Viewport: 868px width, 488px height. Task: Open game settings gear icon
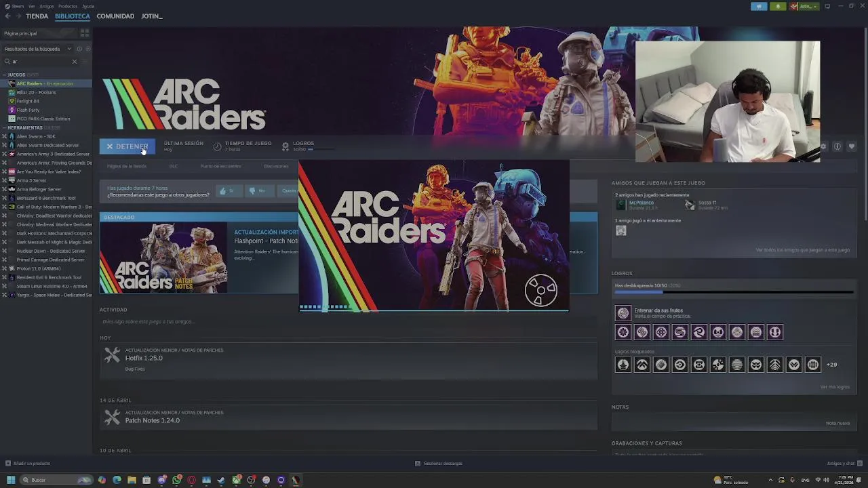click(823, 146)
